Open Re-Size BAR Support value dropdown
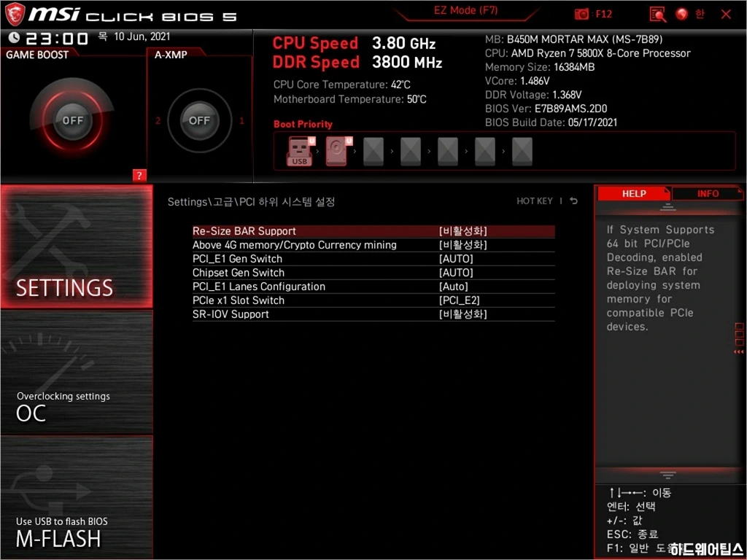747x560 pixels. [463, 231]
